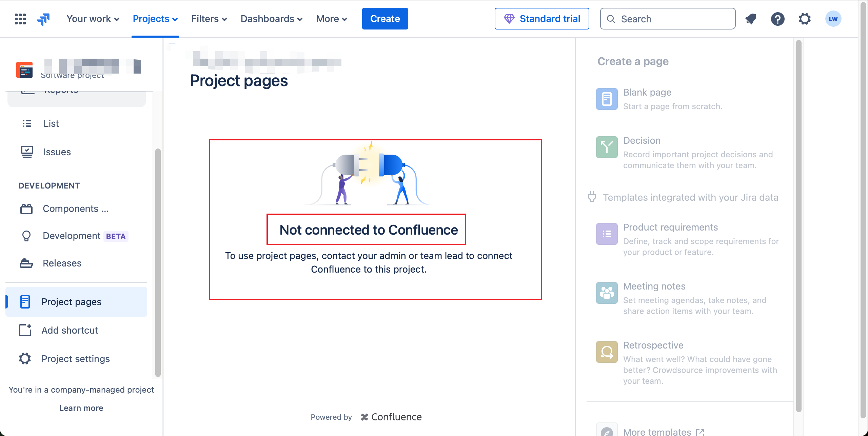This screenshot has height=436, width=868.
Task: Click the blue Create button
Action: [385, 19]
